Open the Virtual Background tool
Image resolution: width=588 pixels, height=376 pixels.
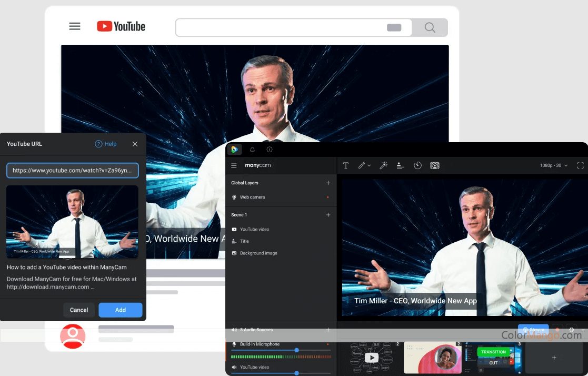tap(435, 165)
